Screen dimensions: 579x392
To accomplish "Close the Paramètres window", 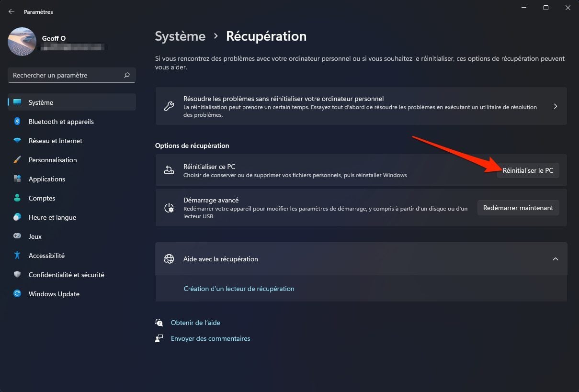I will (568, 8).
